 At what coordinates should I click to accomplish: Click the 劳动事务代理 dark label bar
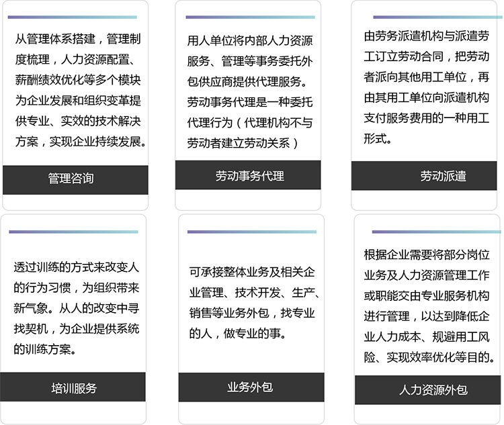click(x=248, y=175)
